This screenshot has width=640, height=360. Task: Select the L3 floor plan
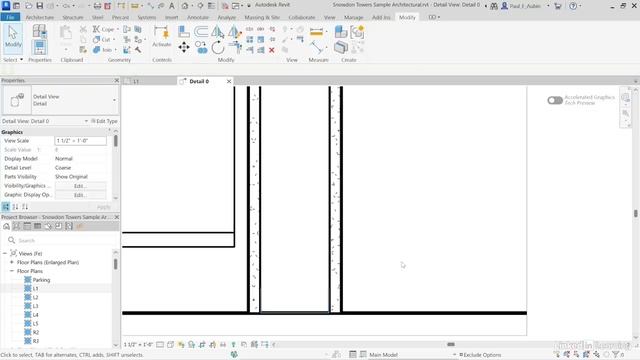[x=36, y=306]
